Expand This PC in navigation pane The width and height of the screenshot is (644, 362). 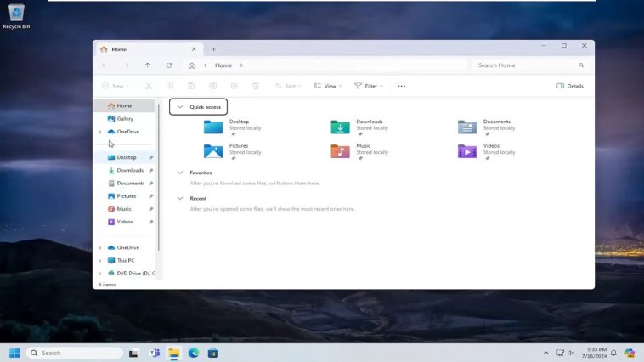[x=99, y=261]
